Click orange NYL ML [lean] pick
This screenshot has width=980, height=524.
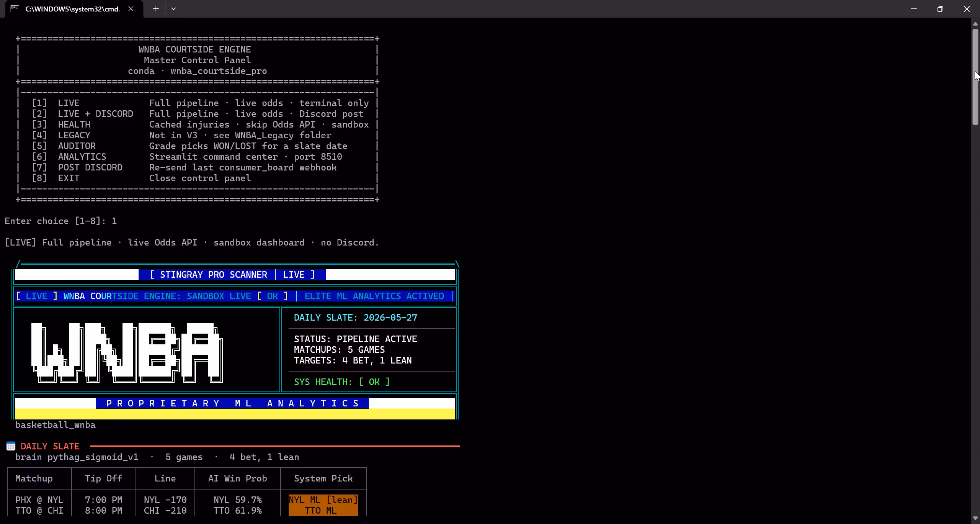tap(323, 500)
